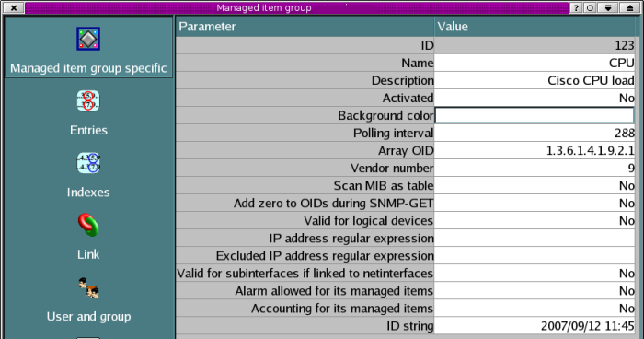Click the circle button in title bar
This screenshot has height=339, width=644.
click(x=590, y=7)
